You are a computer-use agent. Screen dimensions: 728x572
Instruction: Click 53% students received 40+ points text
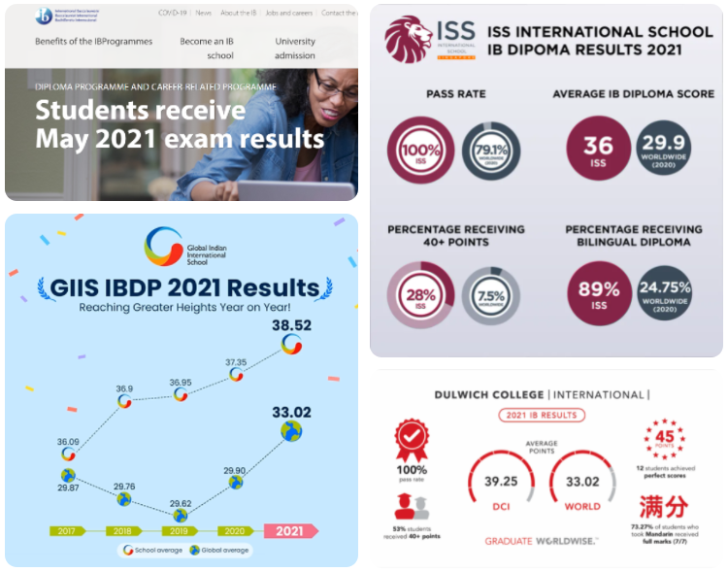412,532
